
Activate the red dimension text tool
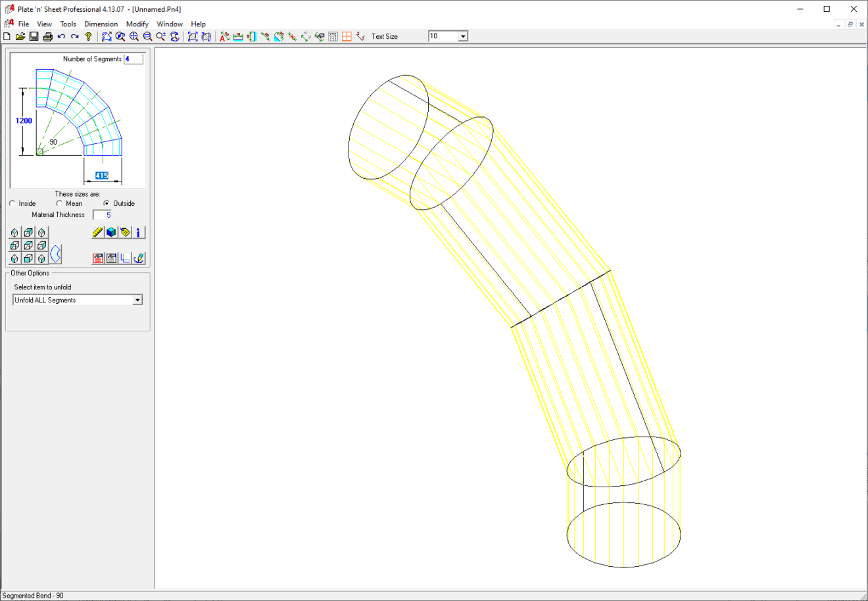coord(223,37)
